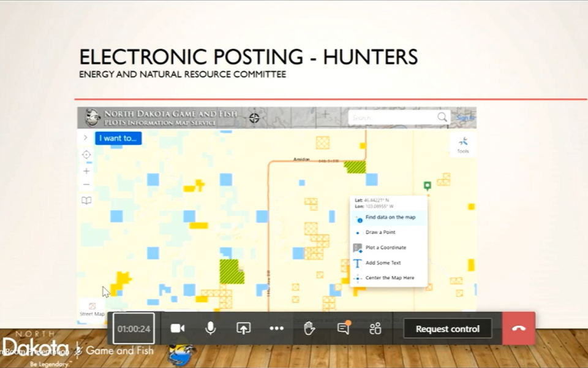Open the Tools panel

[x=463, y=145]
